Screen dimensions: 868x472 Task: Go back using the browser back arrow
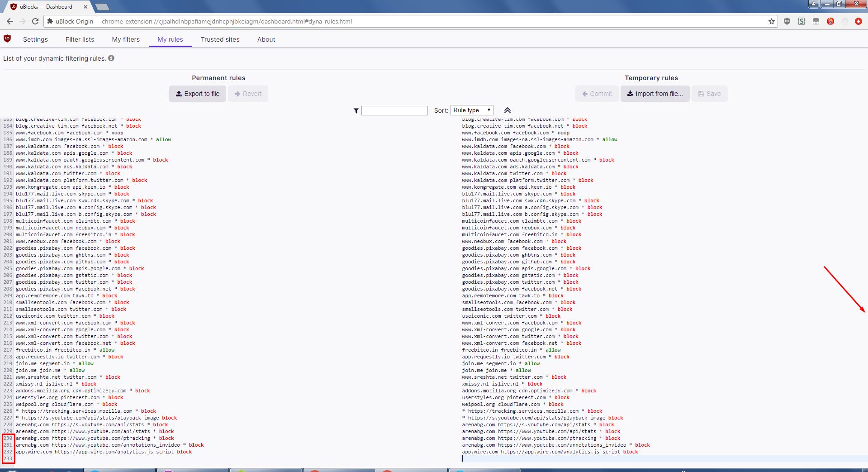[x=10, y=21]
